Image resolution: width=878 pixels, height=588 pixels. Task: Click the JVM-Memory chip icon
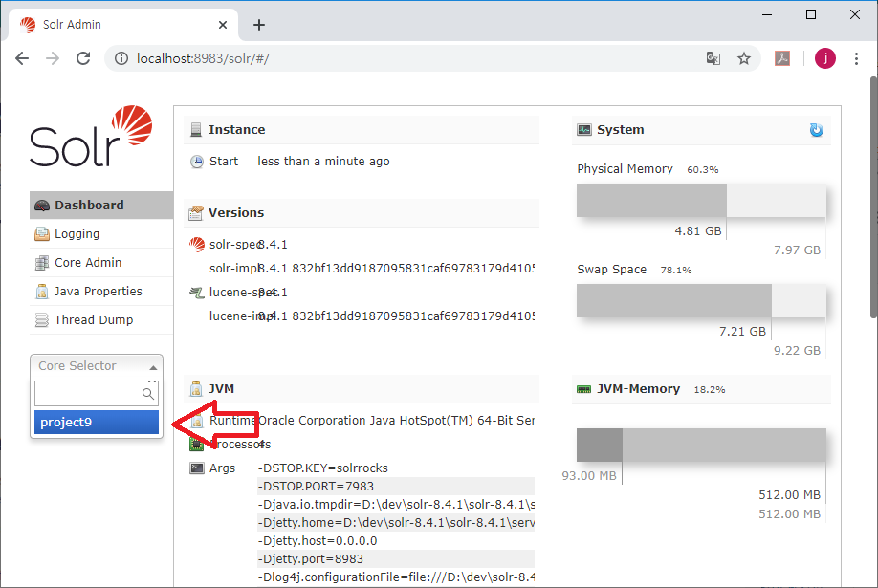coord(584,389)
